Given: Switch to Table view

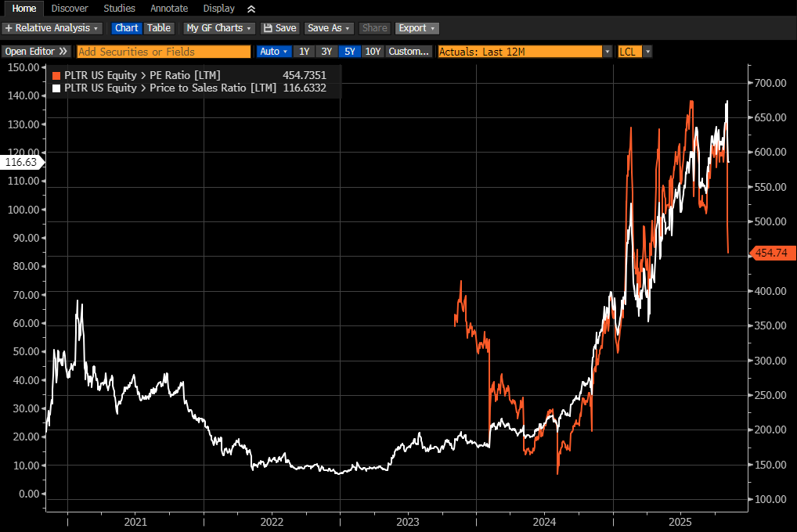Looking at the screenshot, I should coord(159,28).
